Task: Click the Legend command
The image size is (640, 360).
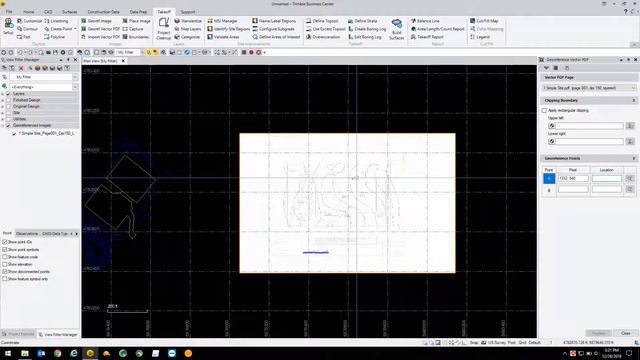Action: click(480, 37)
